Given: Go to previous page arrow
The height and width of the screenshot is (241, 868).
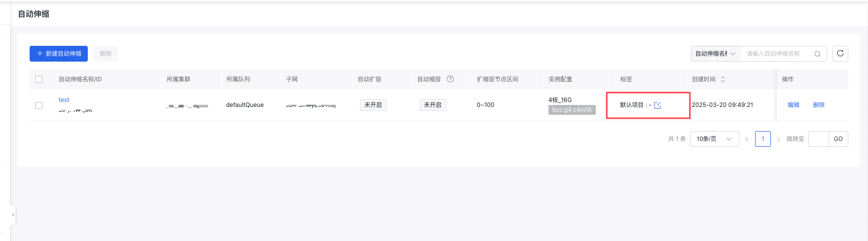Looking at the screenshot, I should (x=747, y=139).
